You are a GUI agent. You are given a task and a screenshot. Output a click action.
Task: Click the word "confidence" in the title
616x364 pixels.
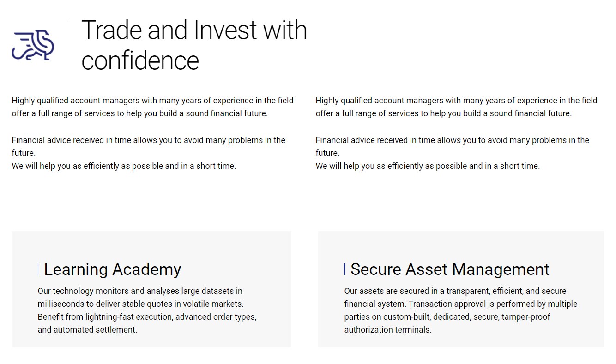[140, 61]
